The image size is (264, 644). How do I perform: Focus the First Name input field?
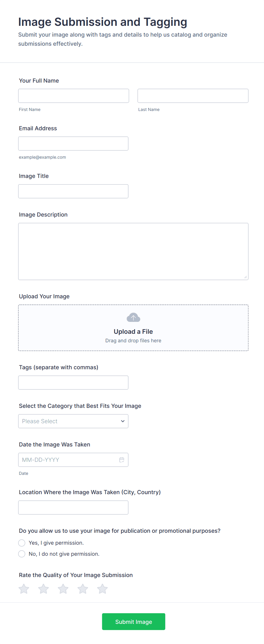click(x=74, y=96)
